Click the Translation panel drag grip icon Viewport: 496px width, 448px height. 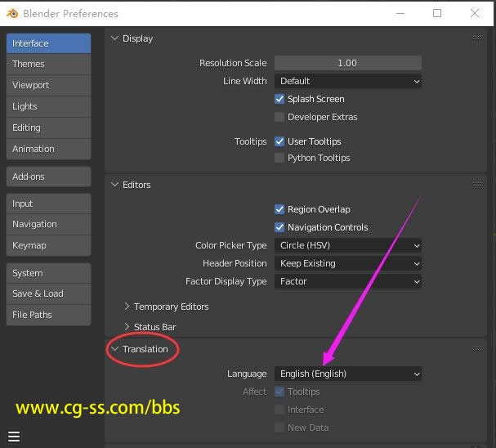click(x=477, y=349)
